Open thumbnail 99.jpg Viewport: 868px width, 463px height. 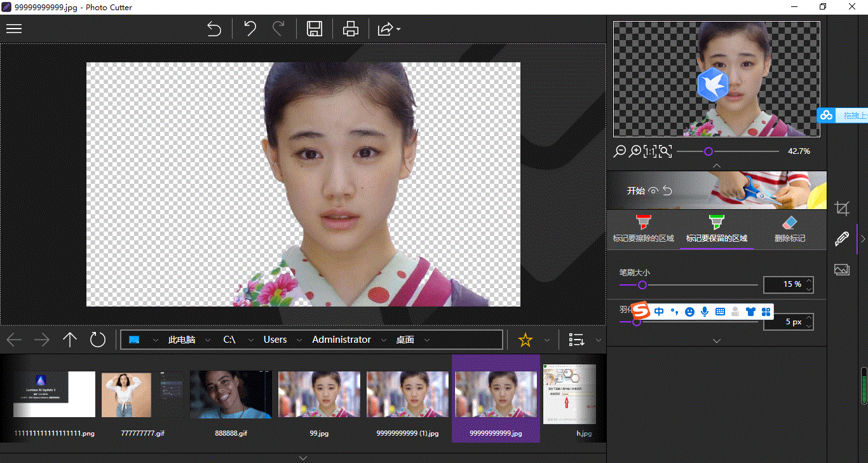point(319,399)
